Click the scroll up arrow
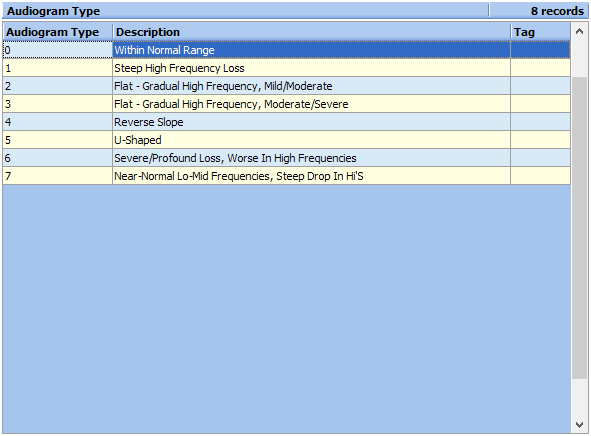This screenshot has height=436, width=591. click(580, 32)
